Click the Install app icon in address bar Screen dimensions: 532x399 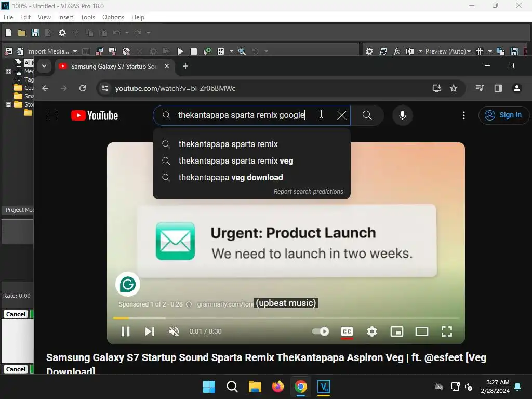pos(436,88)
